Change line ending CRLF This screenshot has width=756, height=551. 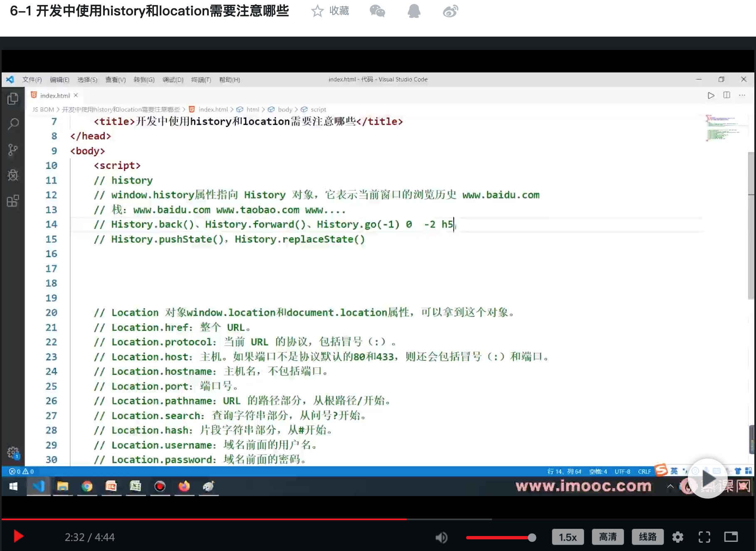pyautogui.click(x=645, y=472)
